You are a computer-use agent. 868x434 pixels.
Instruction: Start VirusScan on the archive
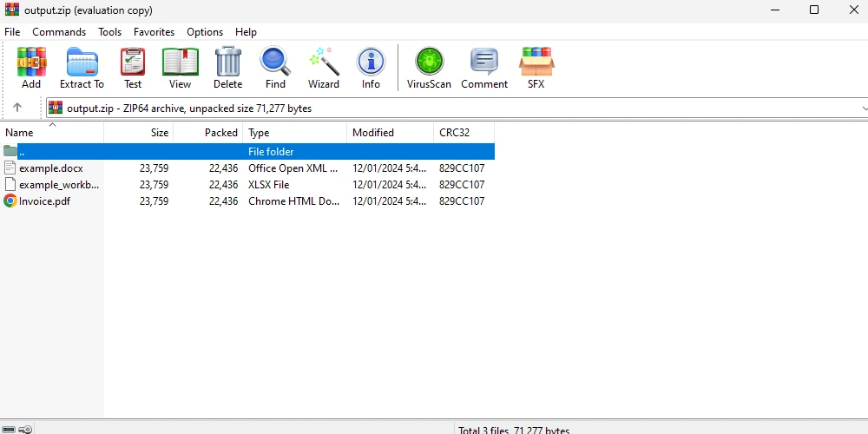coord(429,68)
